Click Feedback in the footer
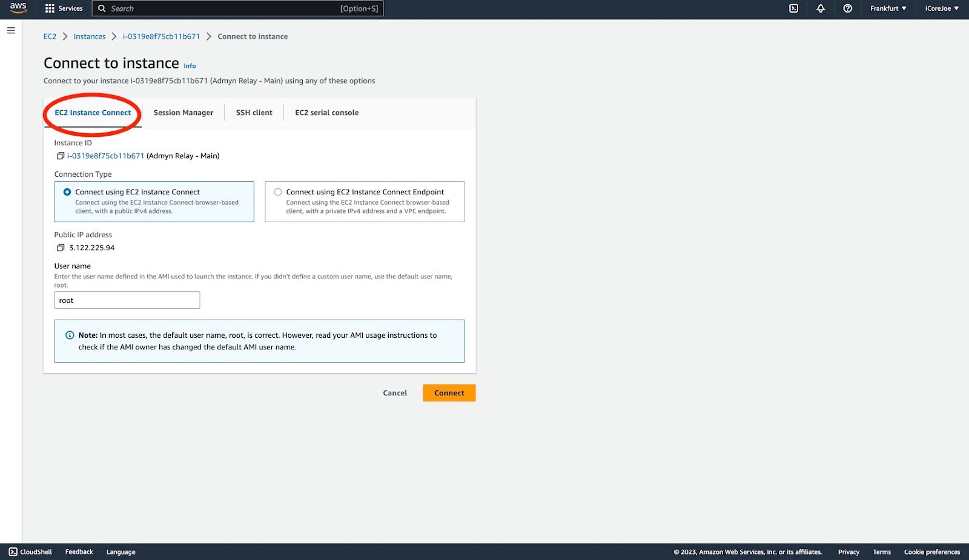 coord(79,552)
